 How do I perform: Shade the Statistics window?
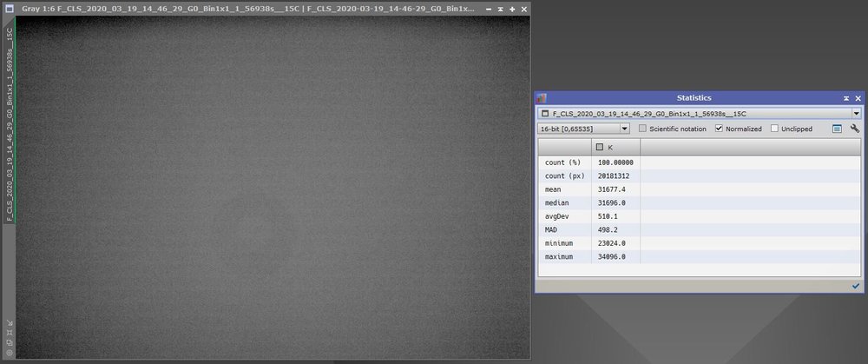846,99
